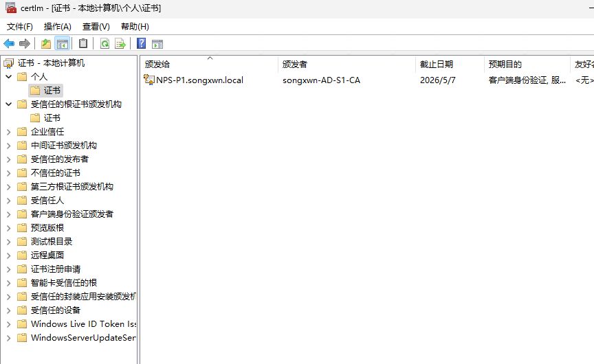Toggle the Show/Hide Console Tree icon
The height and width of the screenshot is (364, 594).
[62, 44]
